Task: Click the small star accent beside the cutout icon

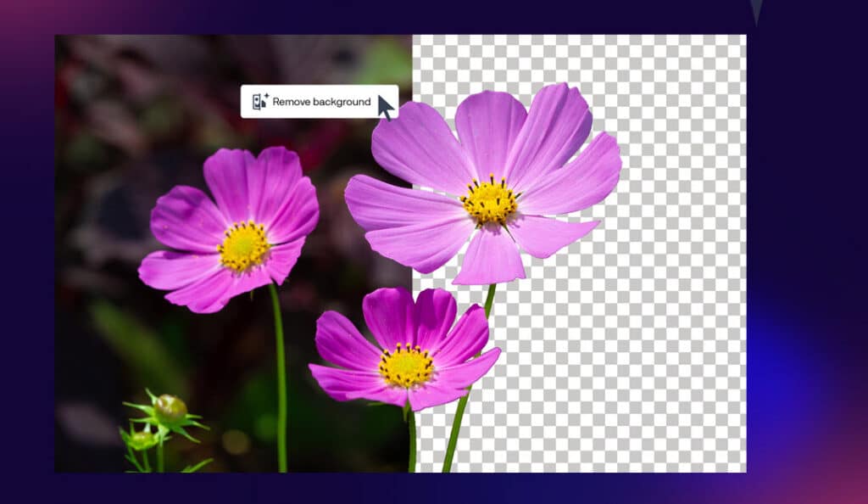Action: (267, 95)
